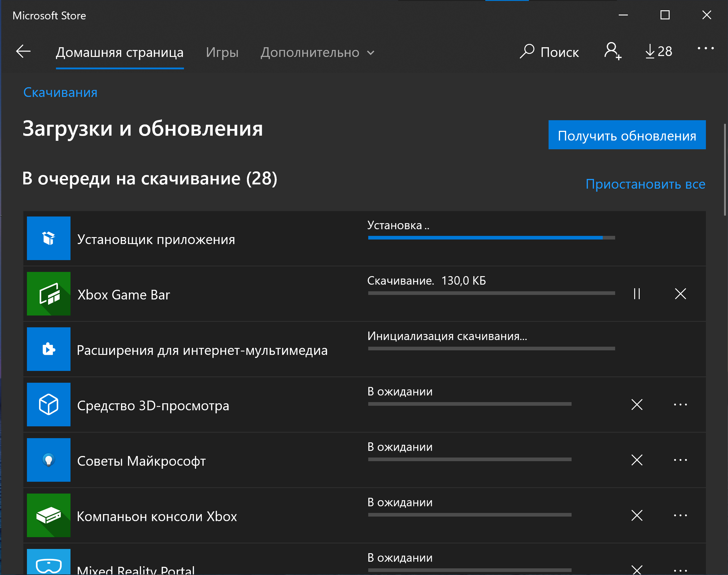Click the Приостановить все link
Viewport: 728px width, 575px height.
coord(646,184)
